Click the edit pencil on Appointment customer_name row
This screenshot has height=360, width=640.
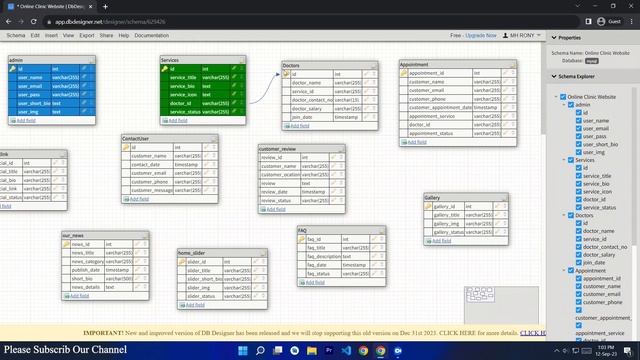(x=506, y=81)
